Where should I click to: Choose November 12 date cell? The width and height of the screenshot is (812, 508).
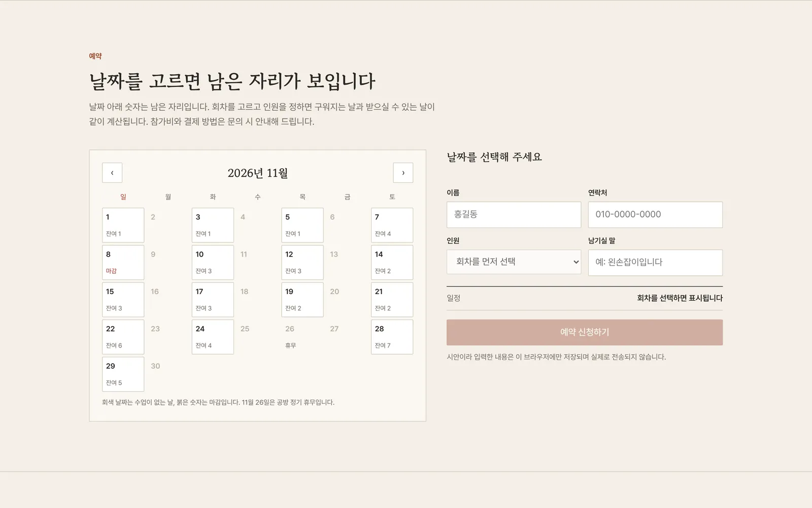point(302,262)
